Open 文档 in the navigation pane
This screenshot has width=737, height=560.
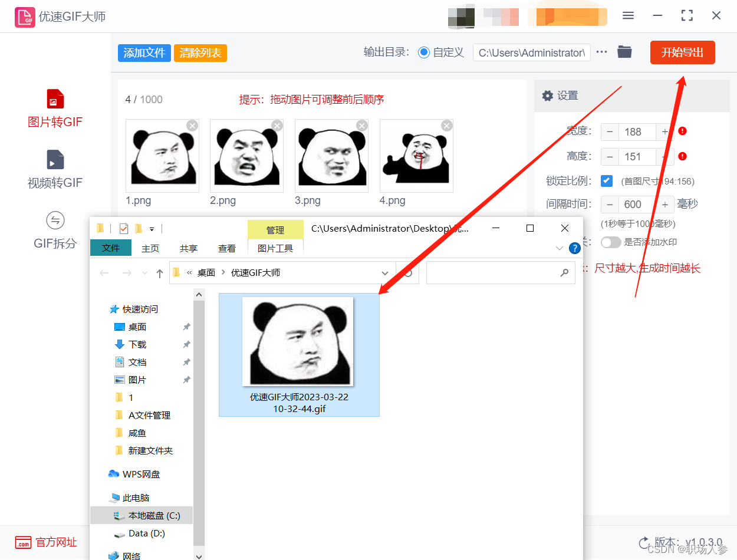tap(137, 362)
